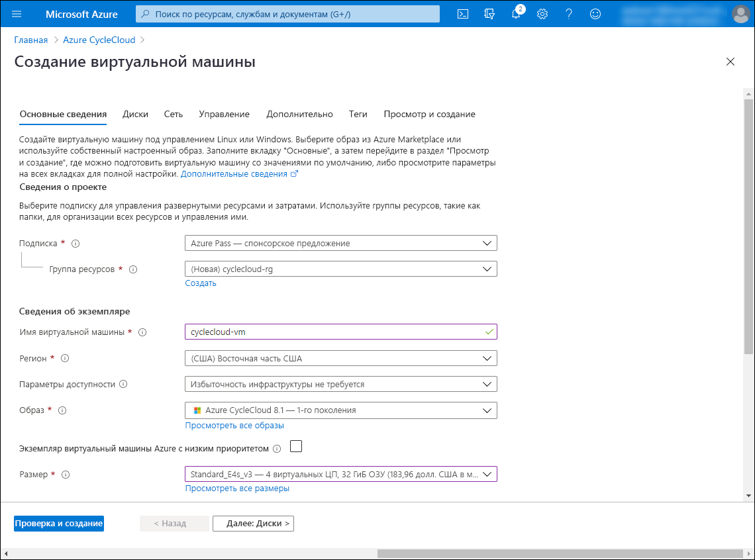Open directory and subscription filter icon
Screen dimensions: 755x560
pos(489,14)
